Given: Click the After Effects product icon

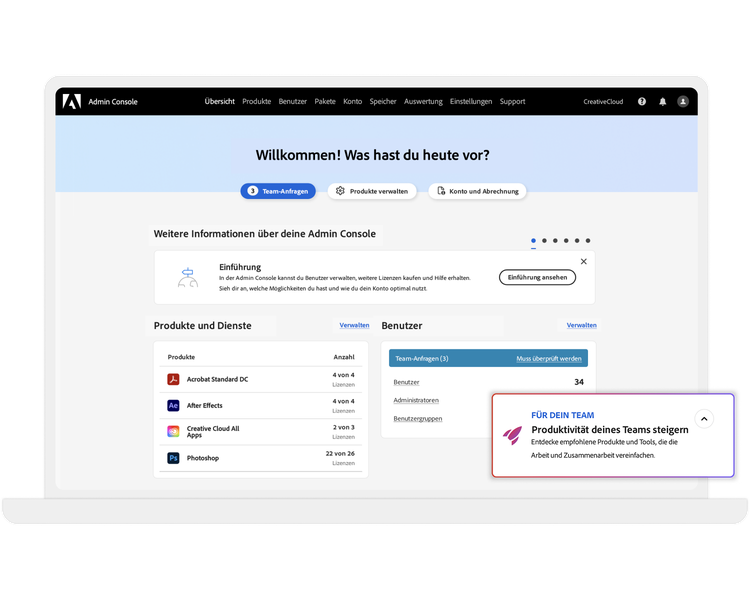Looking at the screenshot, I should [x=173, y=405].
